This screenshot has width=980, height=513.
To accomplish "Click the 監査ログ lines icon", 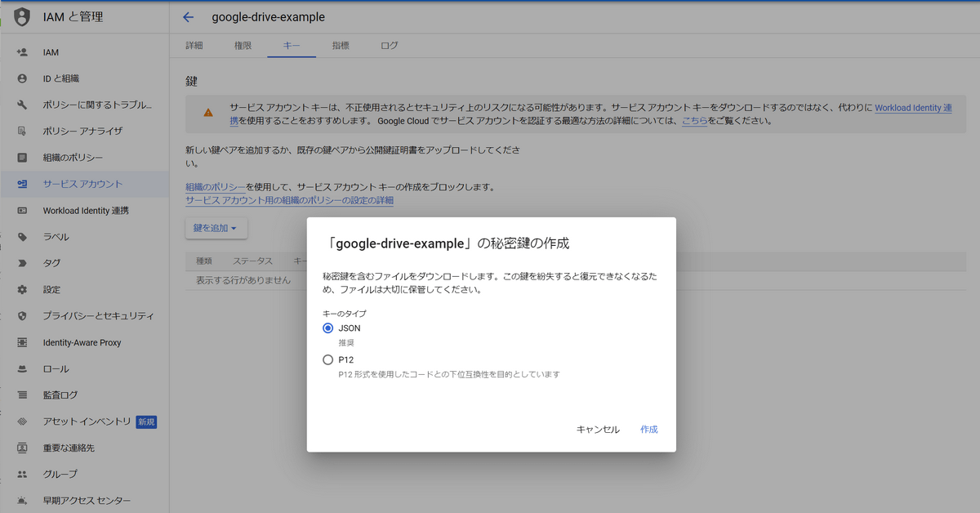I will click(x=22, y=395).
